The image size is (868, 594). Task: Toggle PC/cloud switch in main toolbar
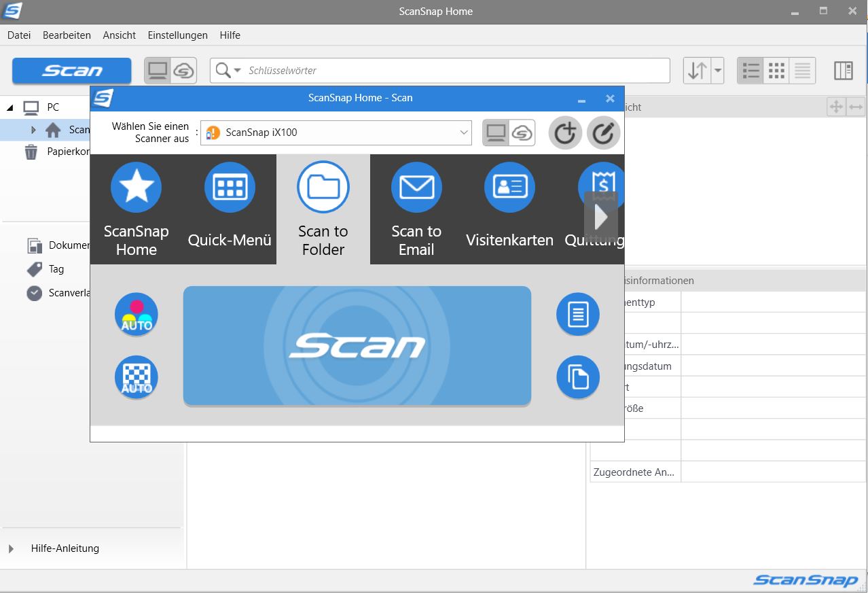[170, 71]
